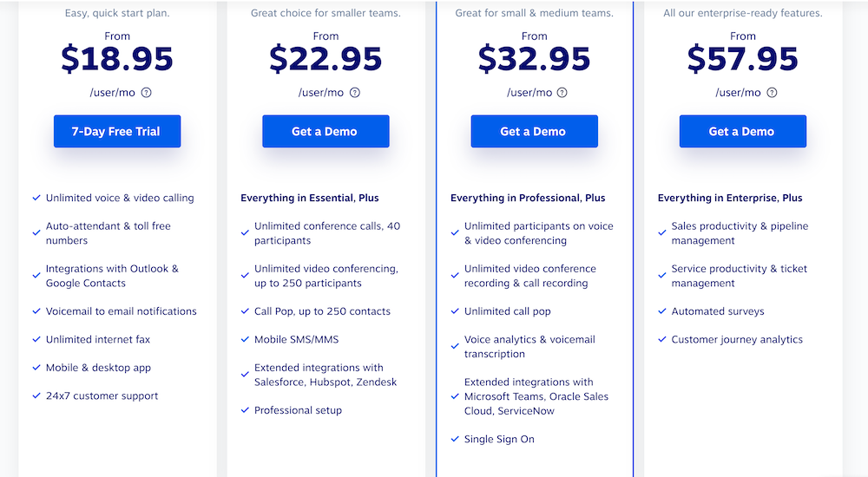Click help icon next to $22.95 /user/mo
The image size is (868, 477).
click(x=355, y=93)
